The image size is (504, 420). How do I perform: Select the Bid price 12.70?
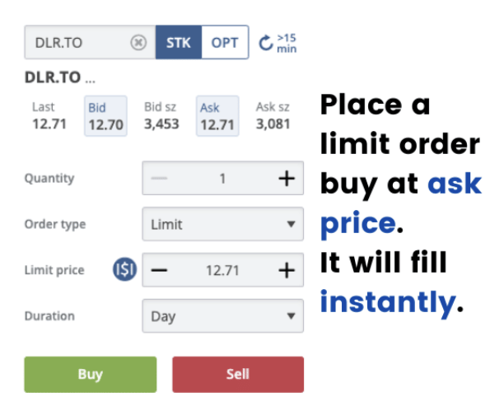(106, 117)
